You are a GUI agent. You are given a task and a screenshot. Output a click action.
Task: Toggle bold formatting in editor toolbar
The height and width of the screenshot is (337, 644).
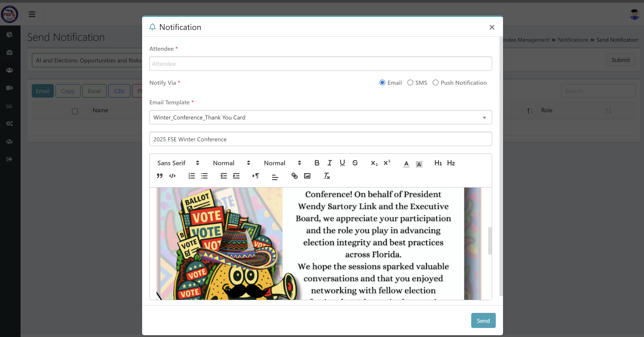(317, 163)
